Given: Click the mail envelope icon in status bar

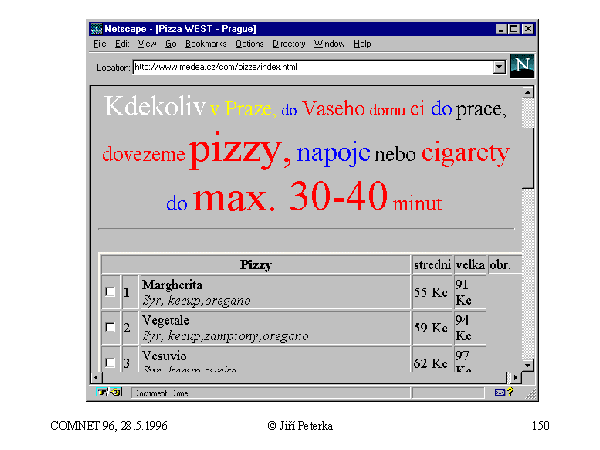Looking at the screenshot, I should (x=499, y=393).
